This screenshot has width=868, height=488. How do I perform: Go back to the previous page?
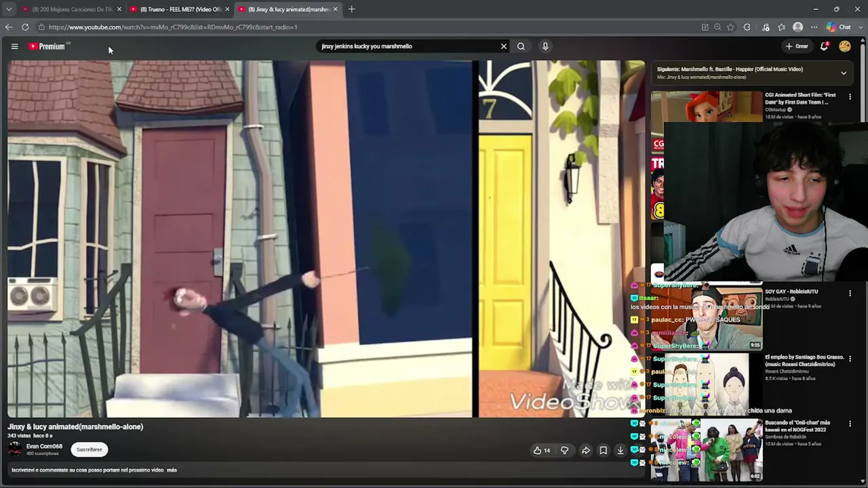(x=9, y=27)
